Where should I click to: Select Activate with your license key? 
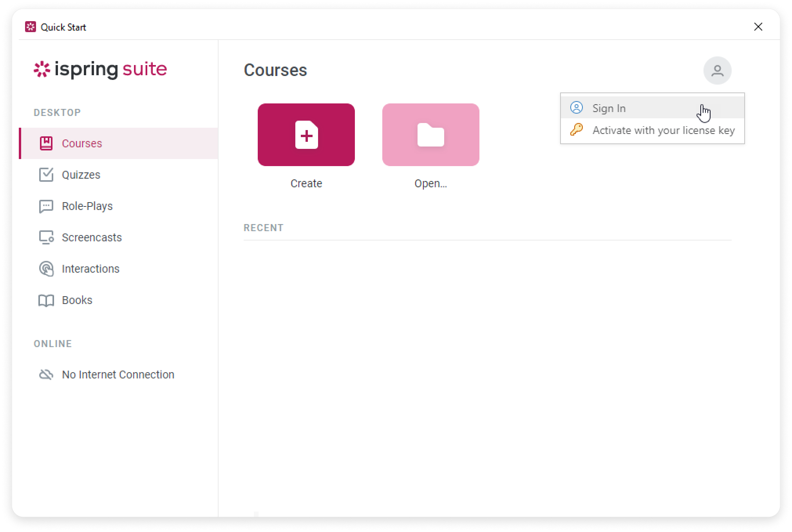pos(663,130)
